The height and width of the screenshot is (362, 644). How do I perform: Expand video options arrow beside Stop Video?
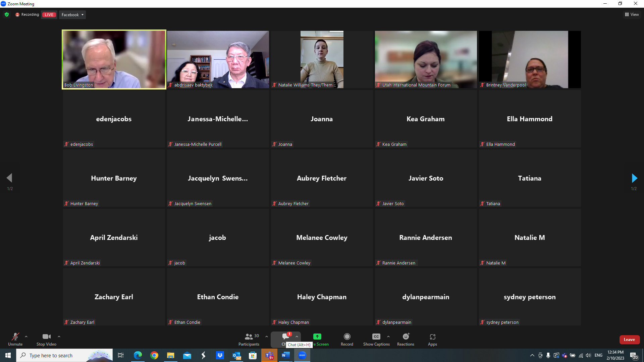(x=59, y=337)
